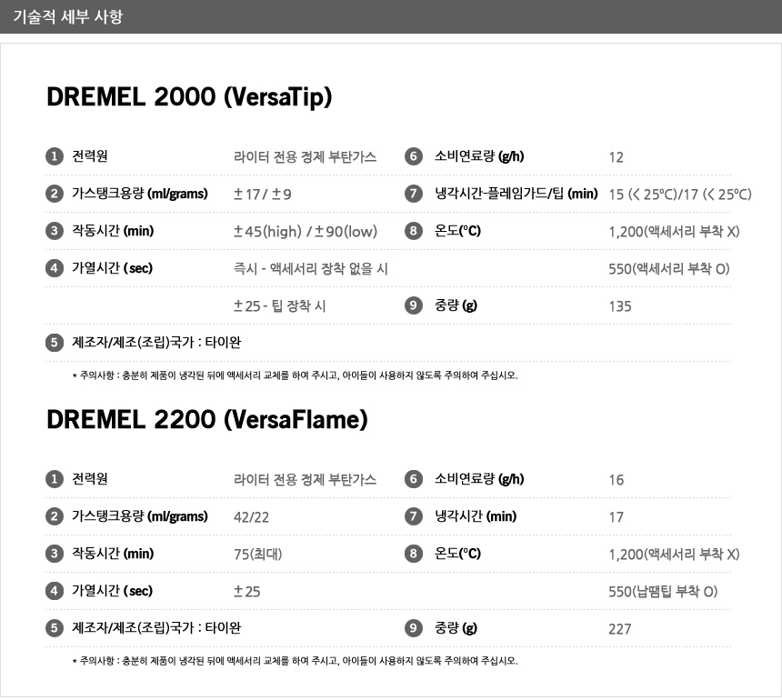Click the number 6 icon next to 소비연료량 in DREMEL 2000
The width and height of the screenshot is (782, 700).
[414, 156]
